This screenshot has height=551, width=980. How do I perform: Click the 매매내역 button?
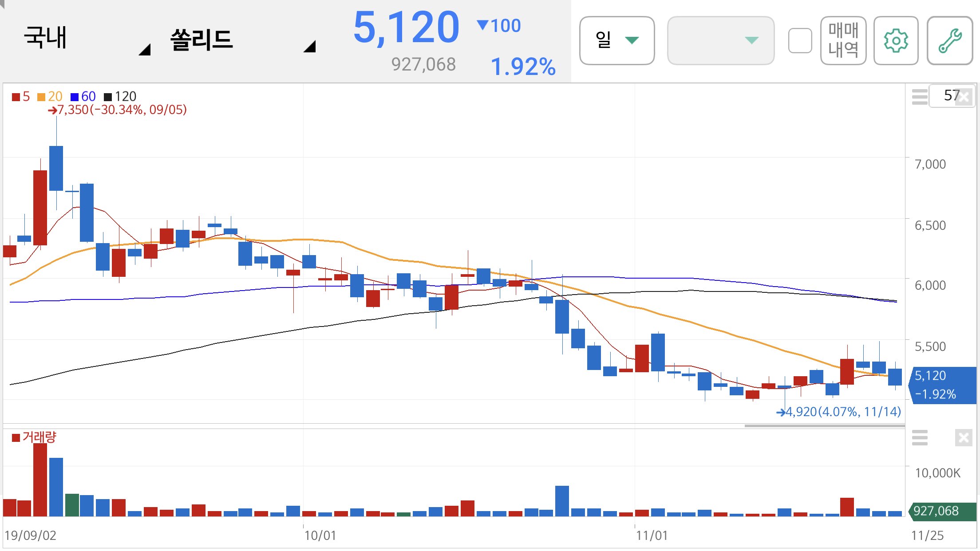(843, 41)
